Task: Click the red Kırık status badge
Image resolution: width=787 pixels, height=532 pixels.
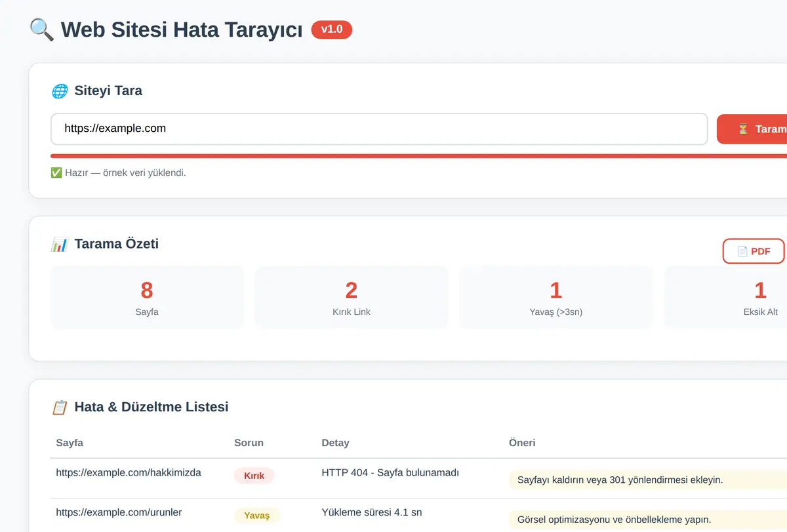Action: [x=254, y=476]
